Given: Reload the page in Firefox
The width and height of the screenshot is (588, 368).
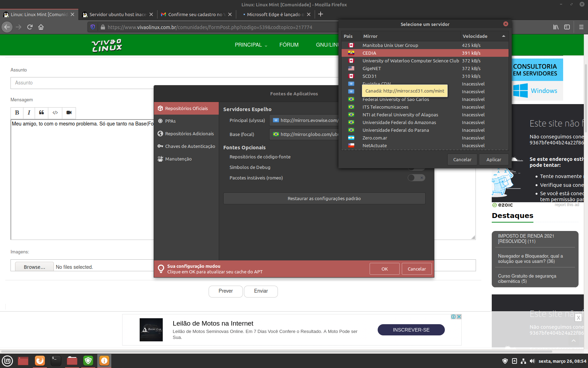Looking at the screenshot, I should [30, 27].
